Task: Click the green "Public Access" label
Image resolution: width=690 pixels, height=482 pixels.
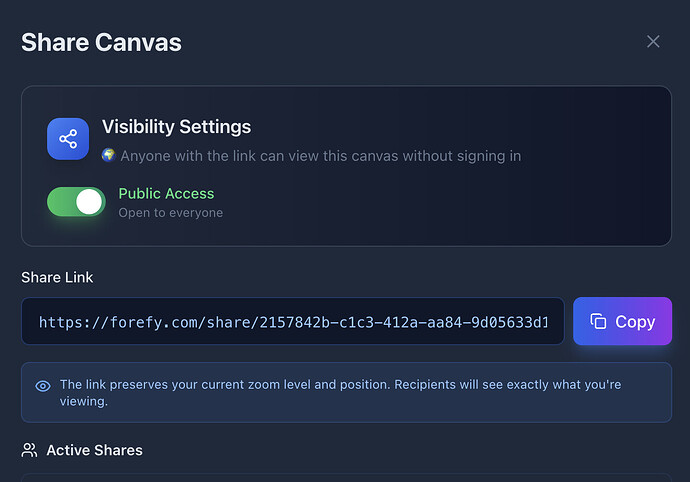Action: 166,194
